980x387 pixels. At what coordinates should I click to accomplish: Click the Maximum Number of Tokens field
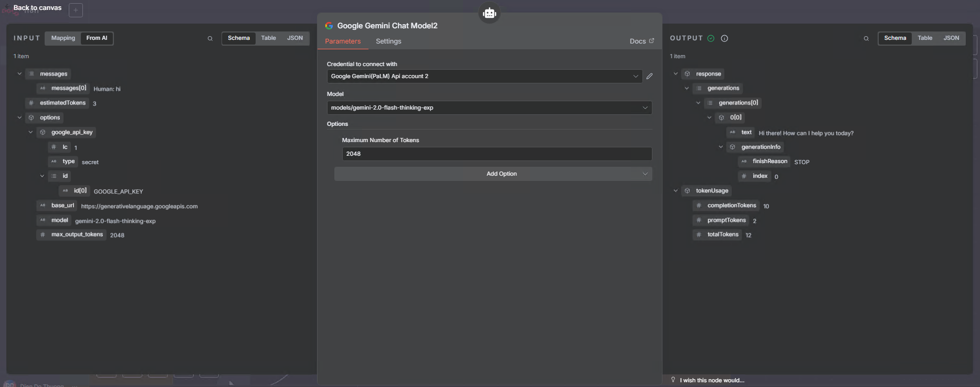[x=497, y=154]
